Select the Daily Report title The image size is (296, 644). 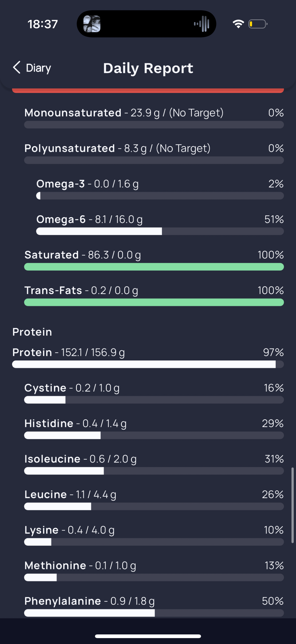(148, 68)
